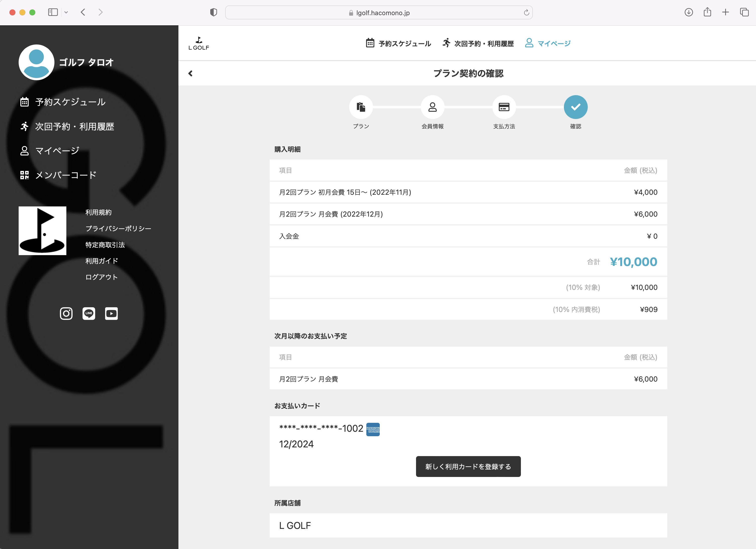Screen dimensions: 756x549
Task: Go back using the left chevron arrow
Action: pyautogui.click(x=190, y=73)
